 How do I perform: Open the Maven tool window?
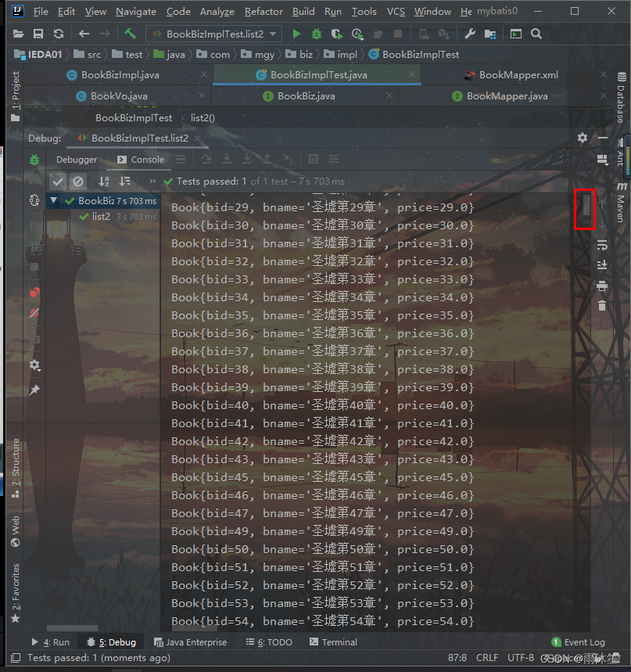621,203
